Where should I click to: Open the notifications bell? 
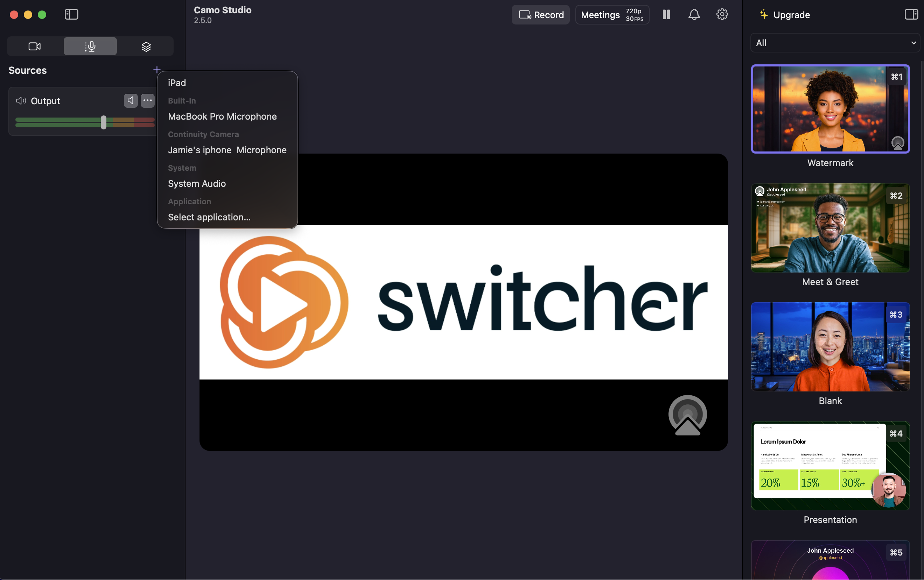click(694, 15)
